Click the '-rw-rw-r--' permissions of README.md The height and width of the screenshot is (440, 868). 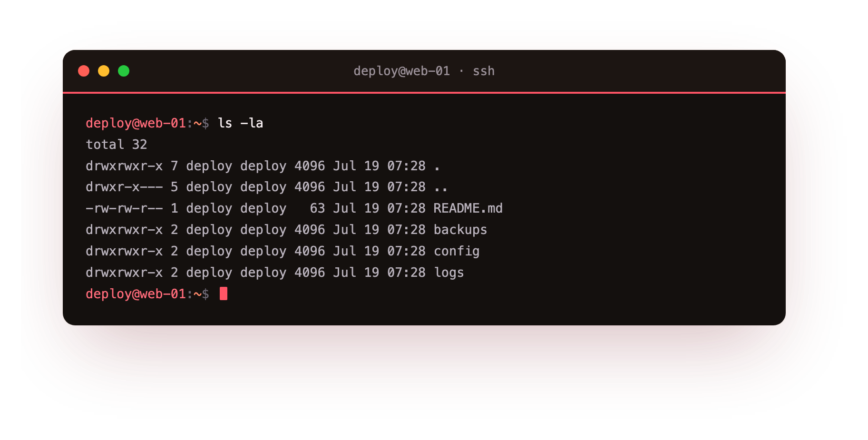pyautogui.click(x=124, y=208)
